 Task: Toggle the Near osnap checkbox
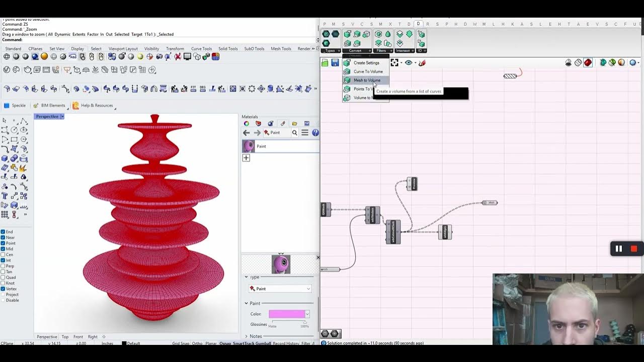(x=3, y=237)
